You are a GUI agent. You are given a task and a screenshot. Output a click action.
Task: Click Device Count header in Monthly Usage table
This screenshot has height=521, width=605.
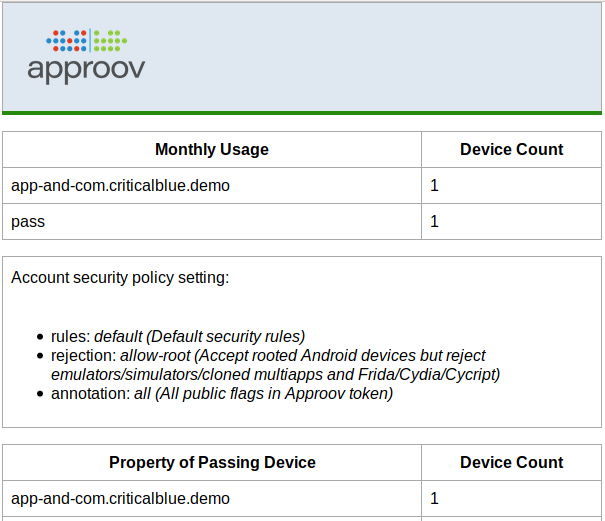pos(511,150)
